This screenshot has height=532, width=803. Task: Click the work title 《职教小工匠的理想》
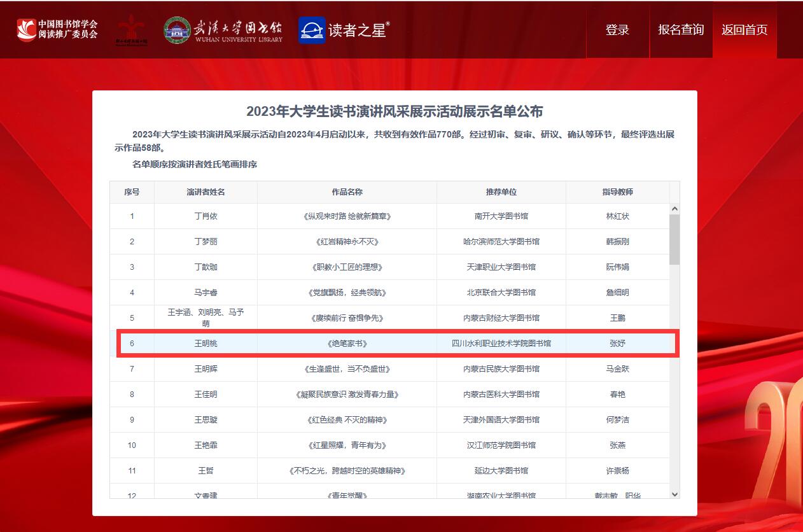click(x=347, y=267)
